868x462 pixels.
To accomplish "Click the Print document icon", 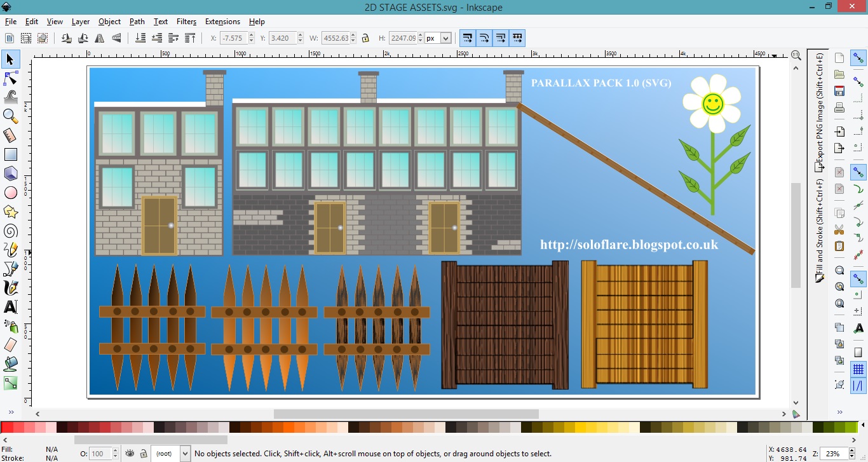I will pyautogui.click(x=839, y=107).
